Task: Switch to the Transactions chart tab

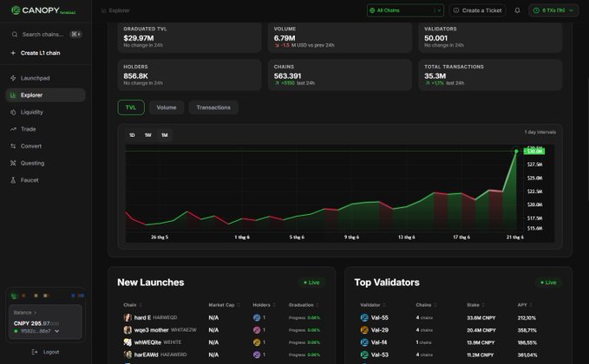Action: (213, 107)
